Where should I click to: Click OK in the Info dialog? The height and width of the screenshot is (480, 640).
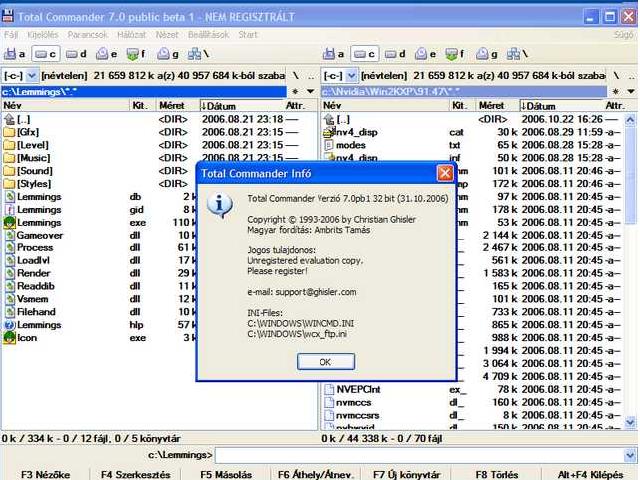[x=326, y=362]
